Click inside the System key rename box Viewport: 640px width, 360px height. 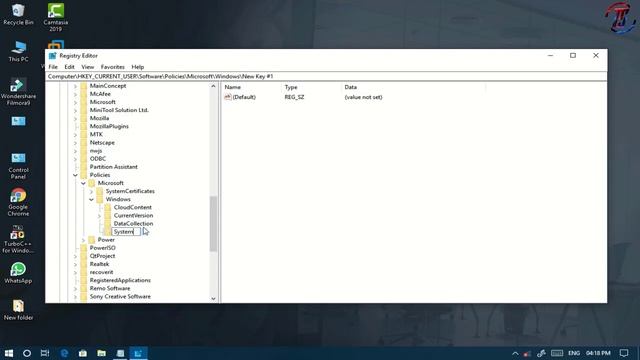126,232
